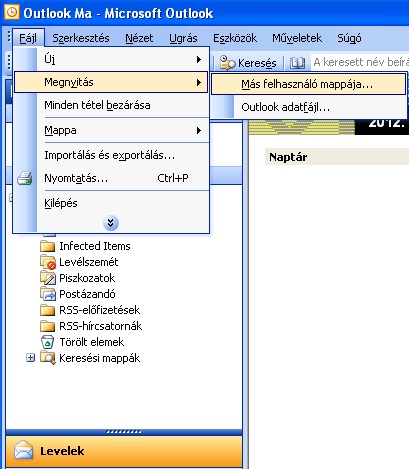Expand the Keresési mappák tree node
409x469 pixels.
[x=30, y=358]
